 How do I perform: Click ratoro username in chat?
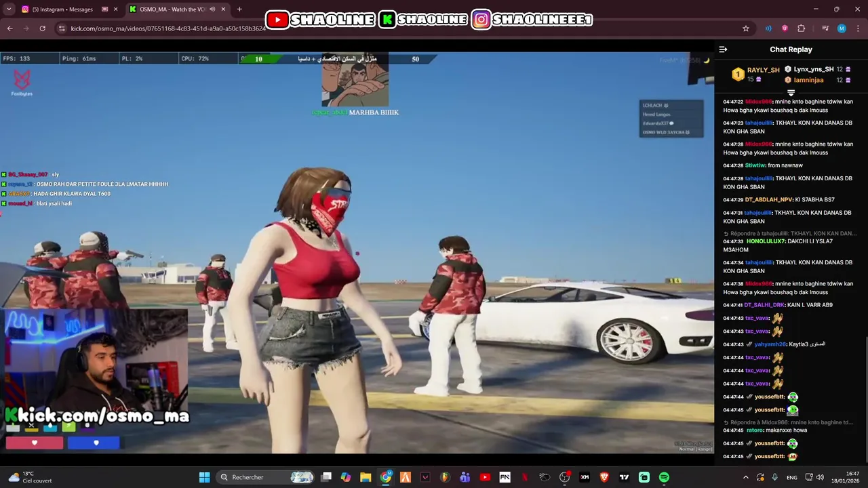tap(755, 430)
